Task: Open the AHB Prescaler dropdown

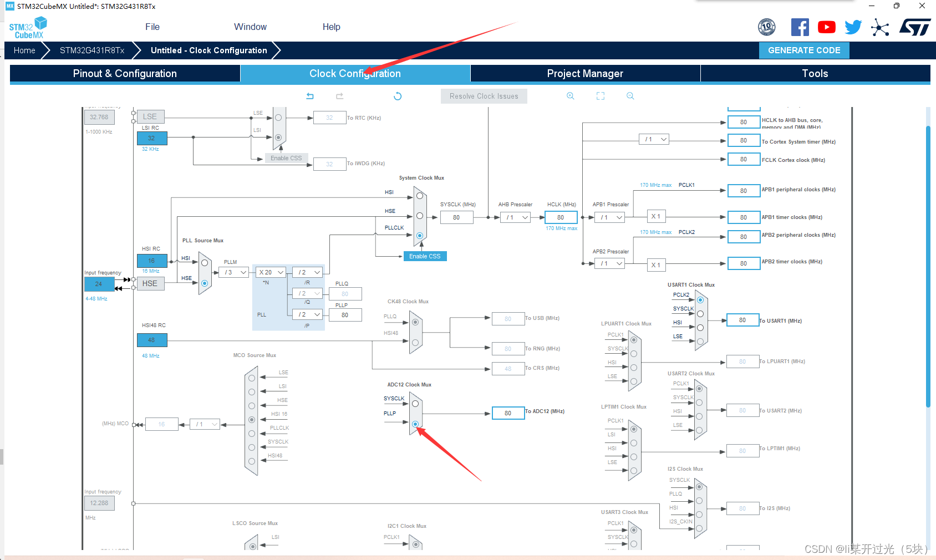Action: 515,217
